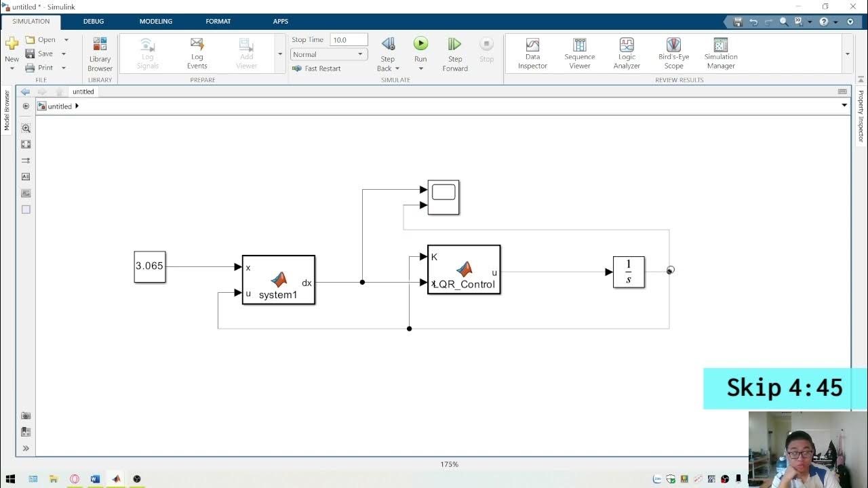The height and width of the screenshot is (488, 868).
Task: Click the 175% zoom level in status bar
Action: 449,464
